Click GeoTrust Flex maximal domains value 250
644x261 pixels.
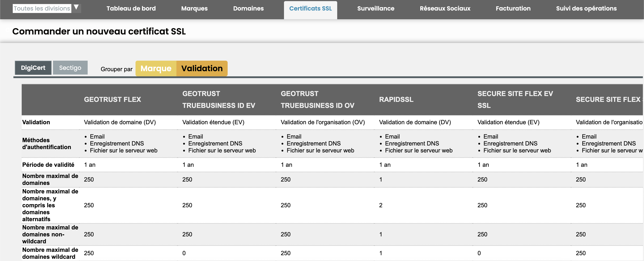pyautogui.click(x=89, y=180)
